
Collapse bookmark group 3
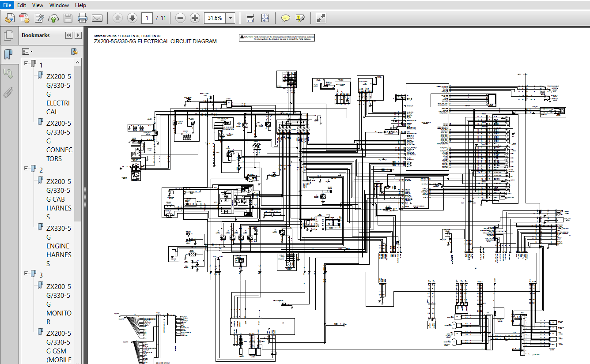tap(26, 274)
